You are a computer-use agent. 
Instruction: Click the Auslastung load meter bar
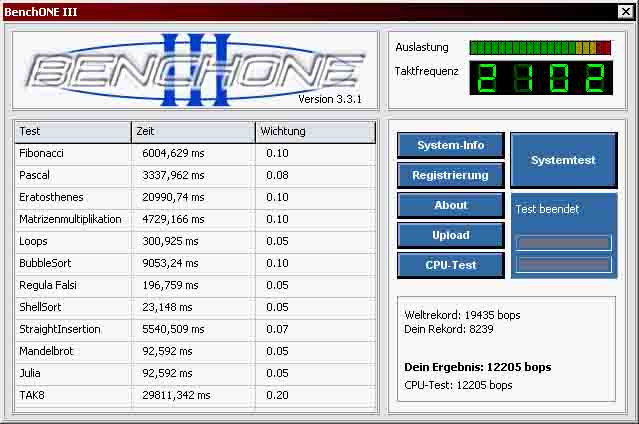tap(540, 48)
